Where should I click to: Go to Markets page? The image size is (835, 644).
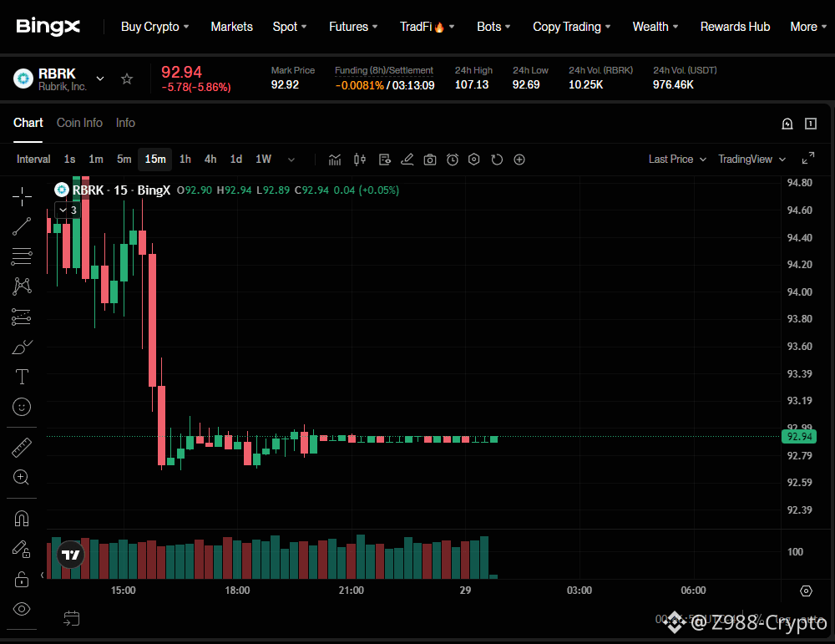click(231, 27)
